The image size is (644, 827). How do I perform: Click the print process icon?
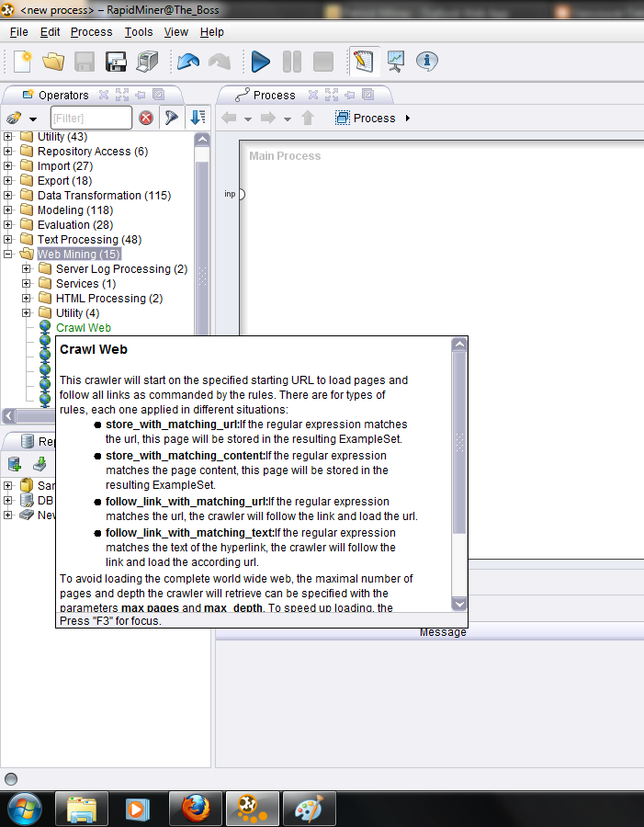pos(147,62)
